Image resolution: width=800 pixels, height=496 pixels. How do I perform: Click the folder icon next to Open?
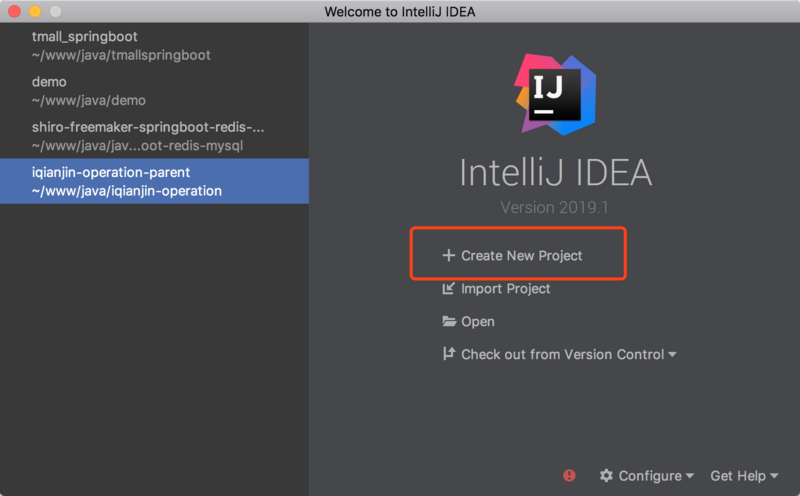coord(449,322)
